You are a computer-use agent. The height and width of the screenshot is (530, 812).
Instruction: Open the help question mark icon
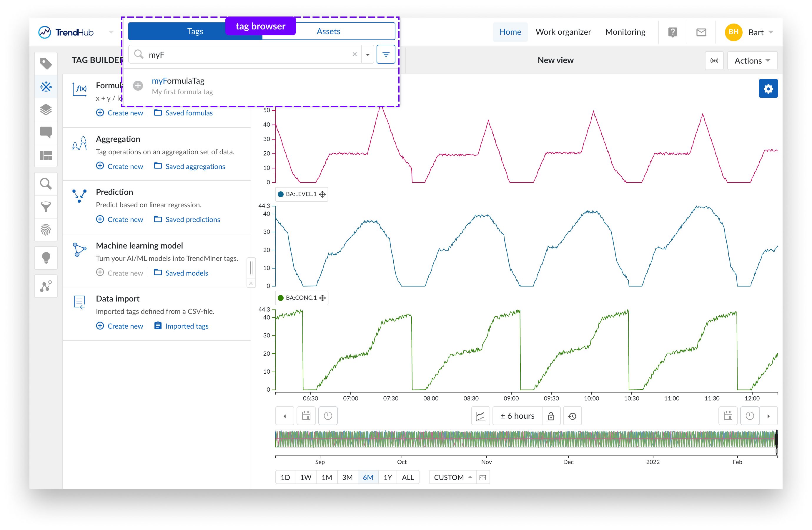click(x=672, y=32)
